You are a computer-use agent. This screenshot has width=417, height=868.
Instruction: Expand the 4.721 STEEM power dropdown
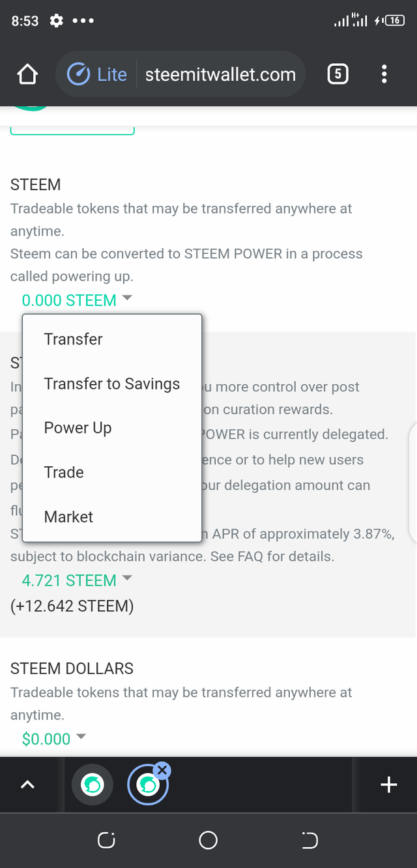(x=77, y=580)
